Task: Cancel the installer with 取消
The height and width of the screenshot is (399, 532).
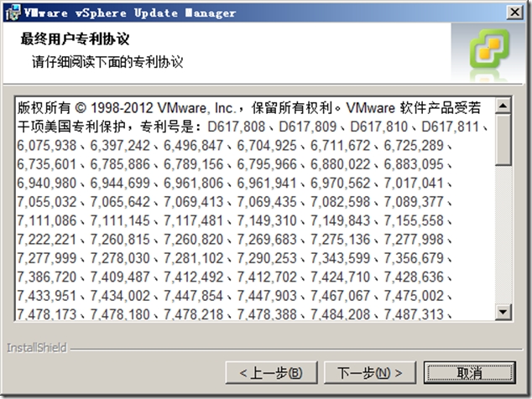Action: pyautogui.click(x=470, y=372)
